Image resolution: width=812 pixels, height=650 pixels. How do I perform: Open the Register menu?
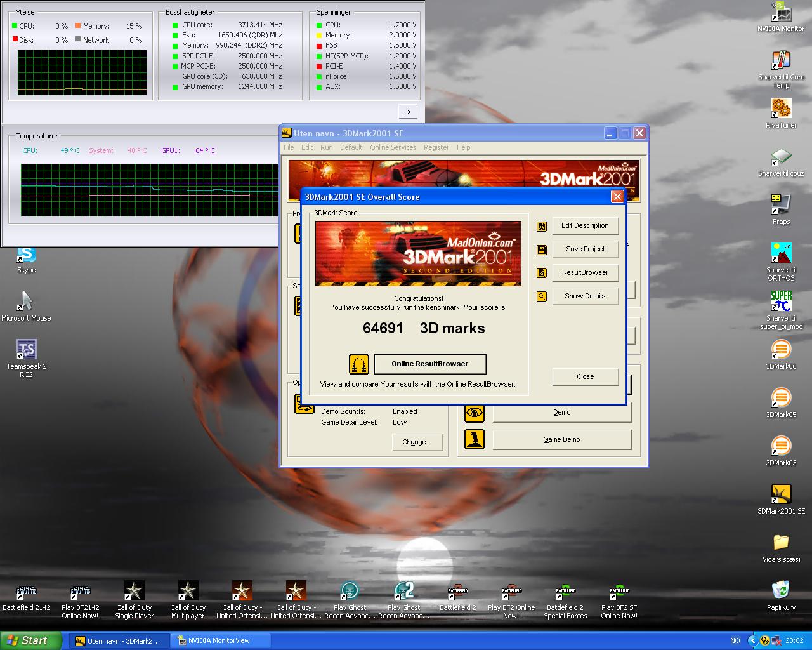point(436,147)
